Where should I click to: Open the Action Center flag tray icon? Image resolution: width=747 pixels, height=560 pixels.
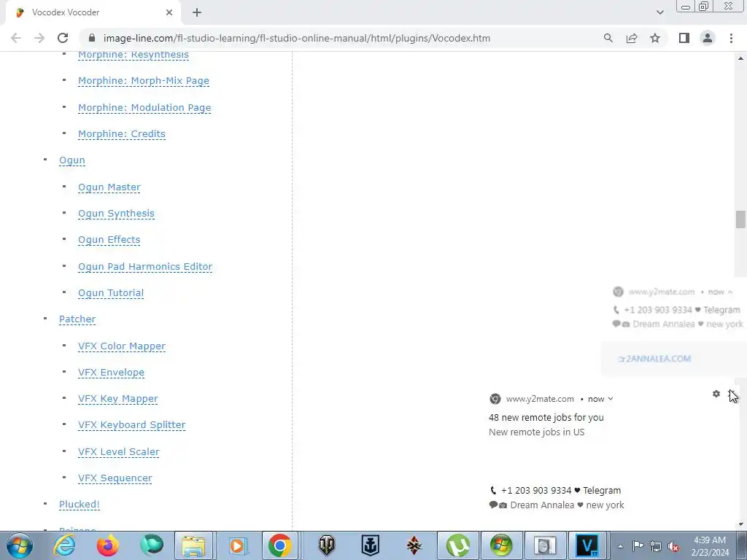(638, 546)
